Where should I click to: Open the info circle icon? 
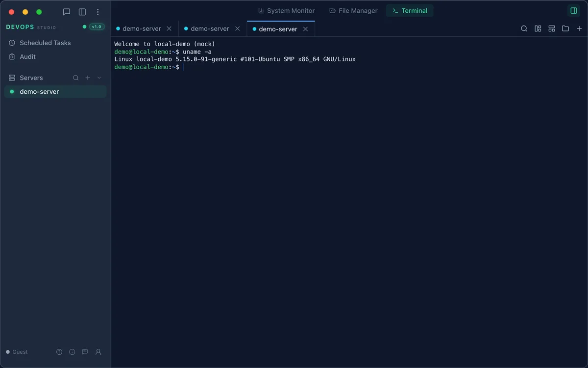click(x=72, y=352)
